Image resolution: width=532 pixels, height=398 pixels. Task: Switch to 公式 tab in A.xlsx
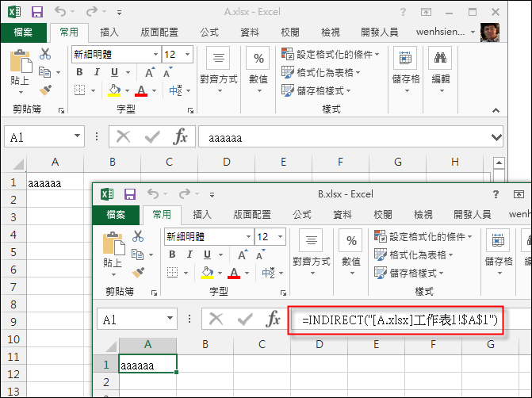[x=209, y=33]
